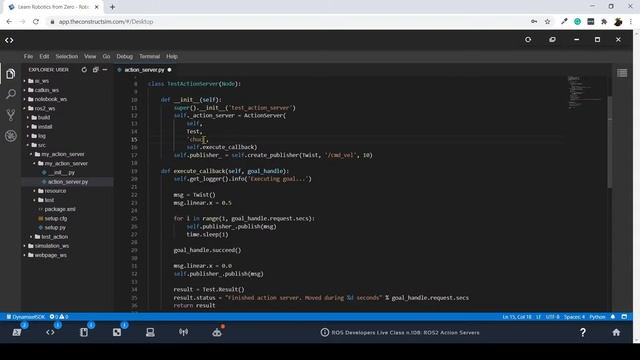This screenshot has width=640, height=360.
Task: Click the info icon beside the live class title
Action: 324,332
